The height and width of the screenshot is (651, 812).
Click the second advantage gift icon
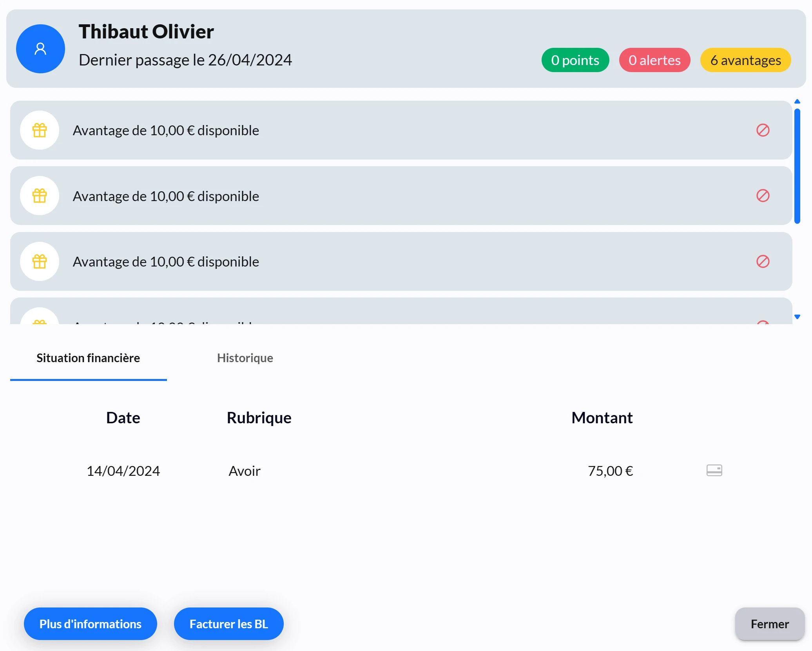(x=40, y=196)
